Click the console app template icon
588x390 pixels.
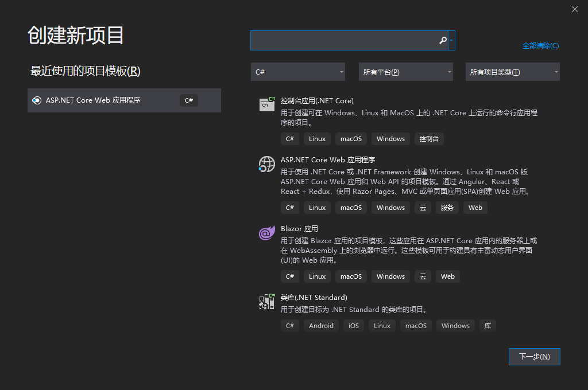point(267,104)
